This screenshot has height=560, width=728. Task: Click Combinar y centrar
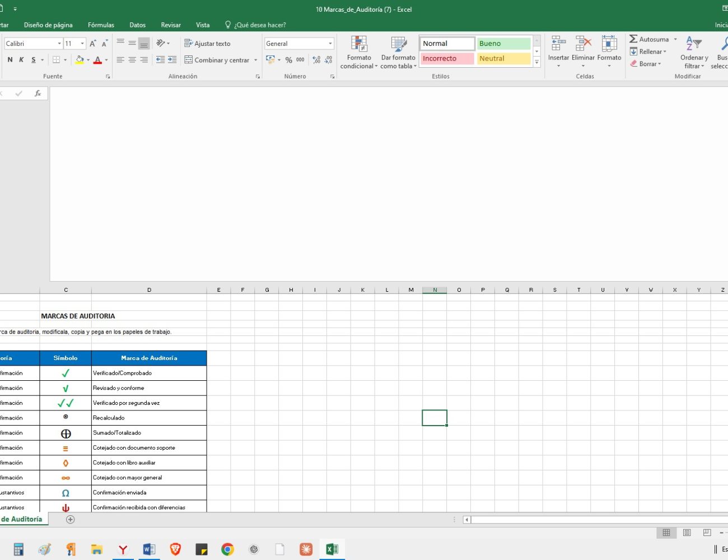click(217, 60)
